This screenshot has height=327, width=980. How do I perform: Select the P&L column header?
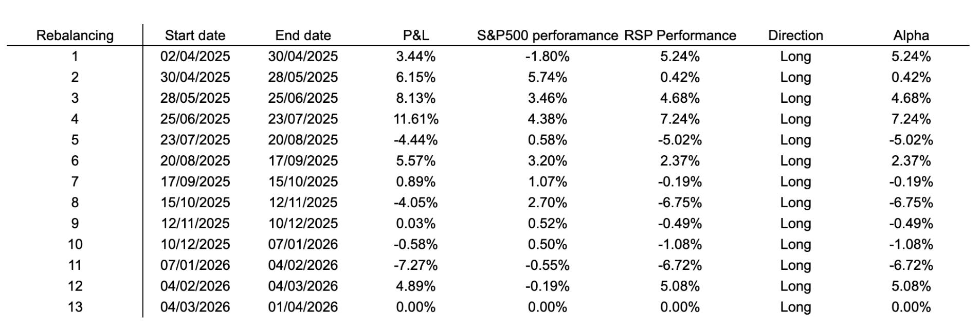point(415,35)
